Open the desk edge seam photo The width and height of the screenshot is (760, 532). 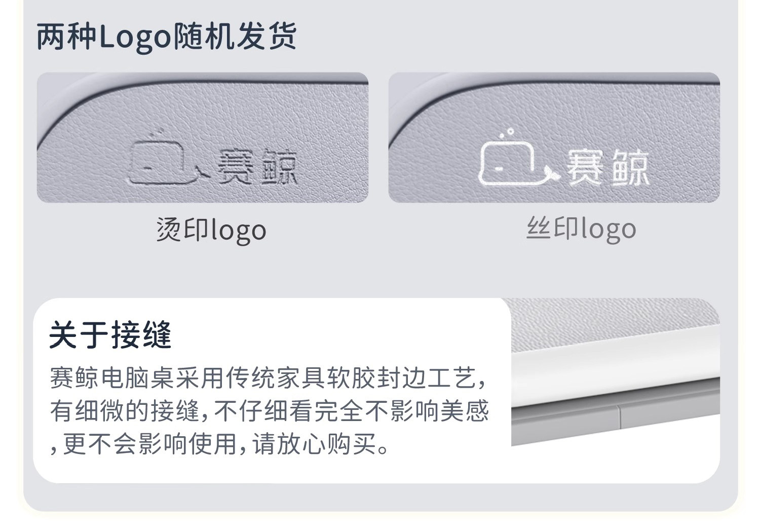click(615, 372)
